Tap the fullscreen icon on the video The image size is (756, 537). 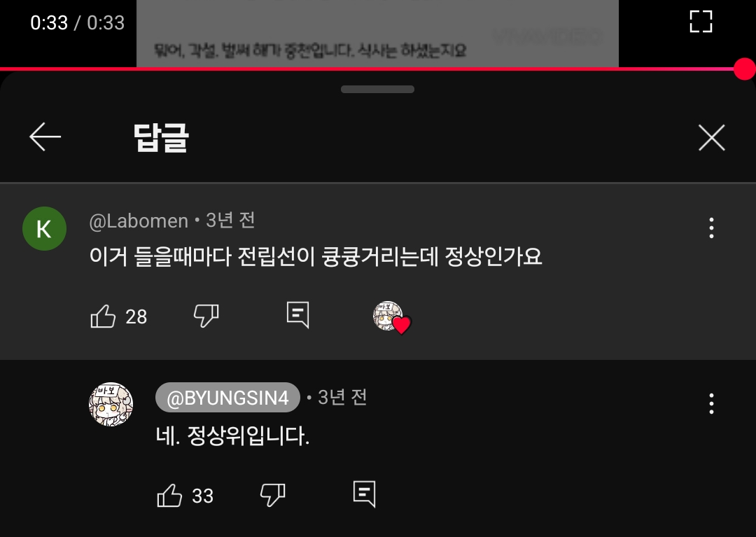click(701, 22)
